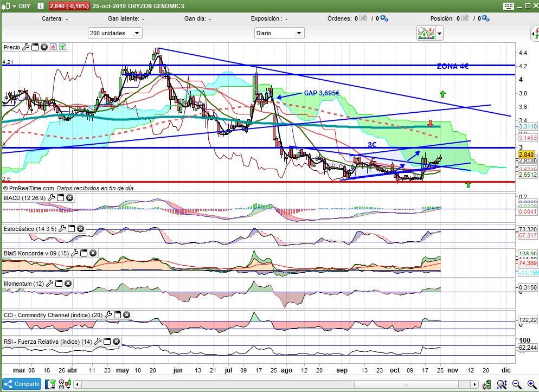
Task: Close the Momentum indicator panel
Action: point(68,283)
